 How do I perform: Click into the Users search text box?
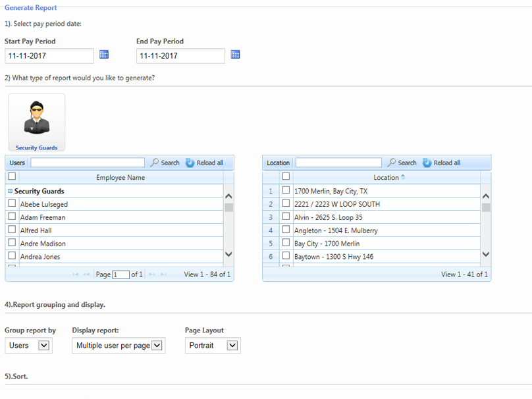coord(87,163)
